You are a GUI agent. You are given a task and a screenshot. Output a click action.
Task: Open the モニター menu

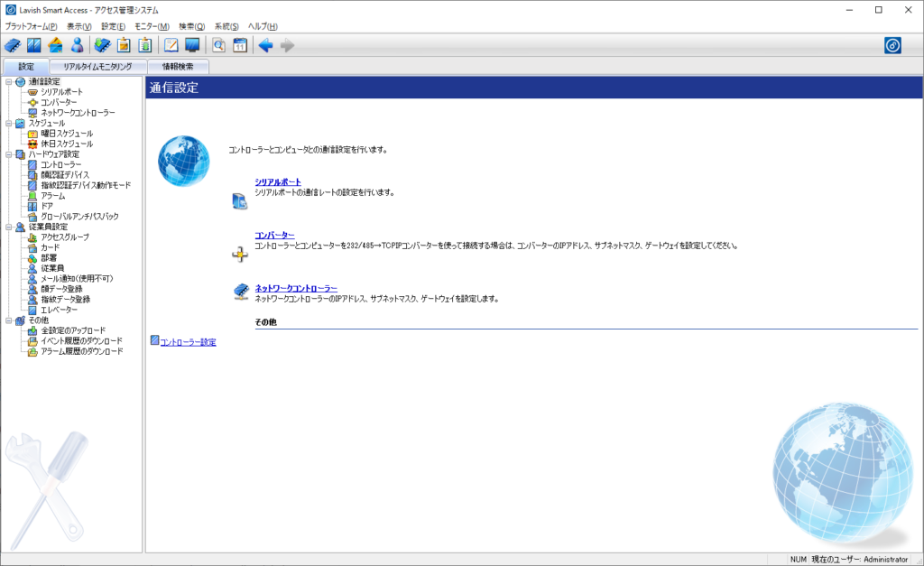coord(152,26)
